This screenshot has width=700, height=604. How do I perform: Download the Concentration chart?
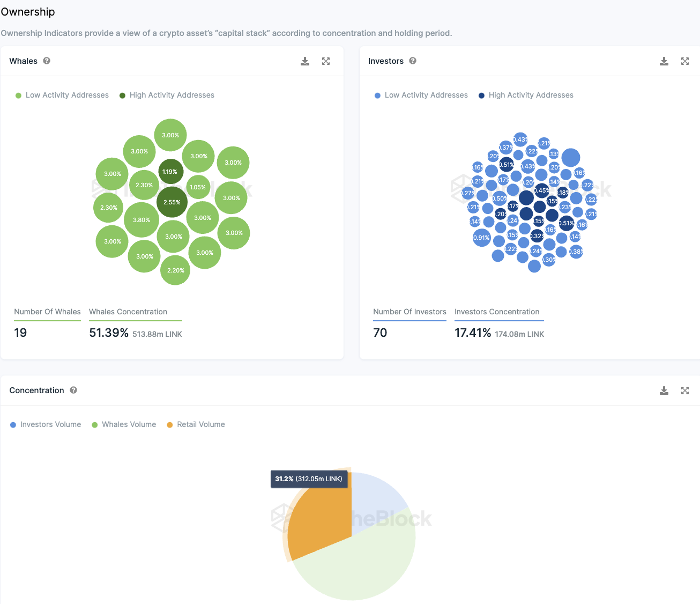coord(664,391)
